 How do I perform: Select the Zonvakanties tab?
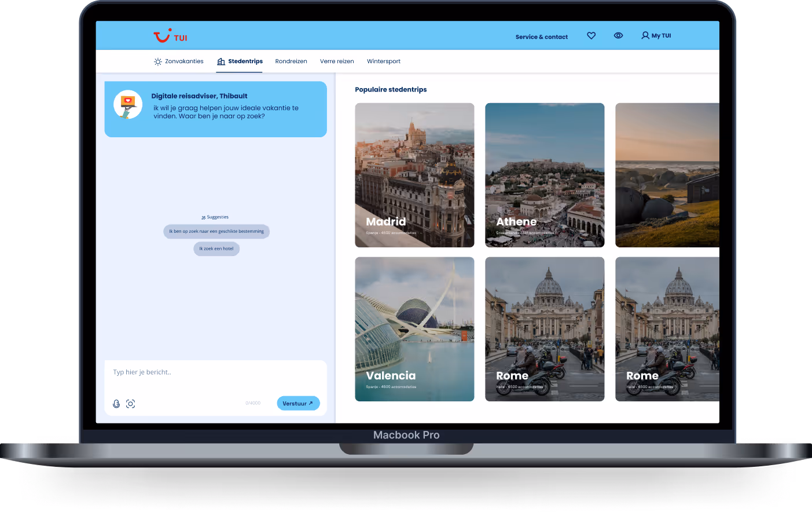179,61
